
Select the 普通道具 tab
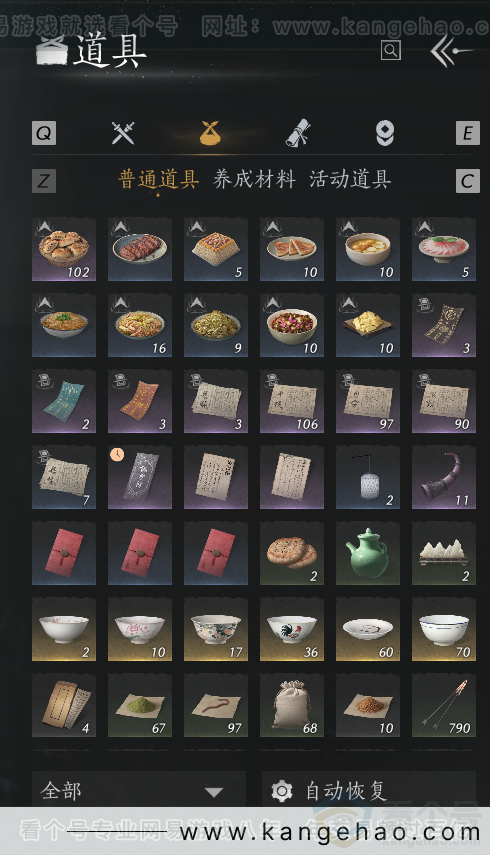point(158,180)
